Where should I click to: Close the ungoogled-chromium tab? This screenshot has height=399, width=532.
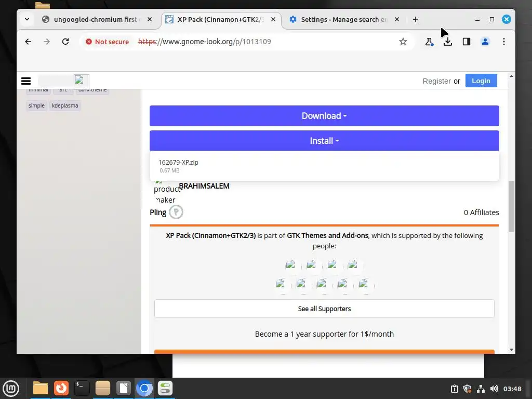150,19
